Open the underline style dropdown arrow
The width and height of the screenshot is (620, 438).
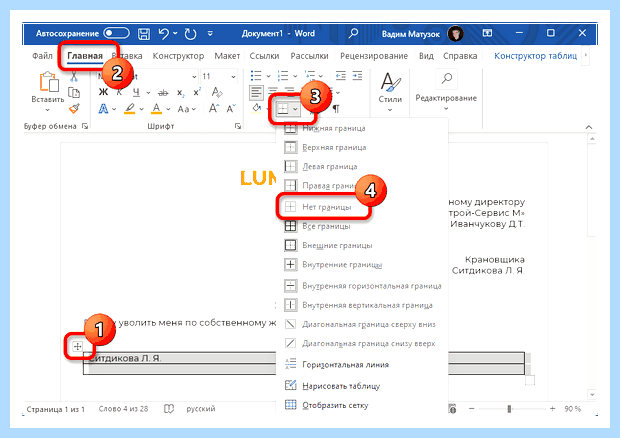(x=148, y=93)
